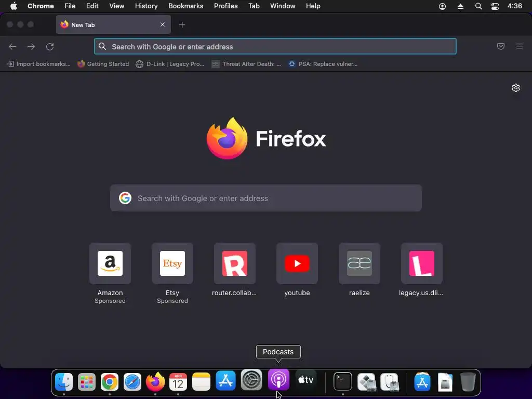Open the Applications folder in Dock
The width and height of the screenshot is (532, 399).
click(x=422, y=382)
